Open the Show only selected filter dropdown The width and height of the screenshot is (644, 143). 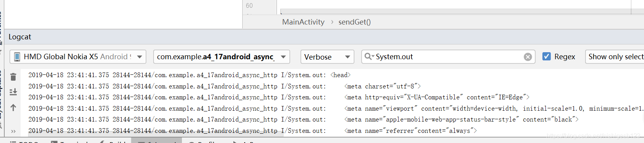[x=614, y=56]
